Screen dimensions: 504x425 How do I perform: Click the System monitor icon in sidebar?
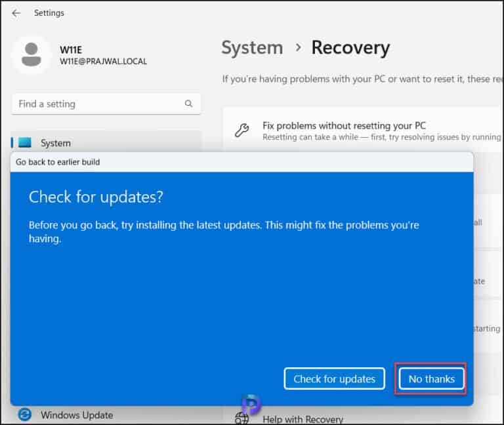coord(25,142)
